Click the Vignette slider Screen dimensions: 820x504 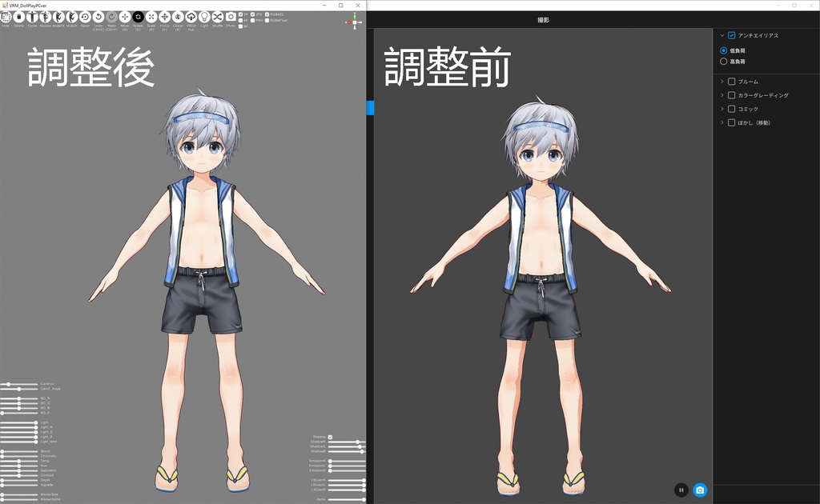(x=19, y=485)
